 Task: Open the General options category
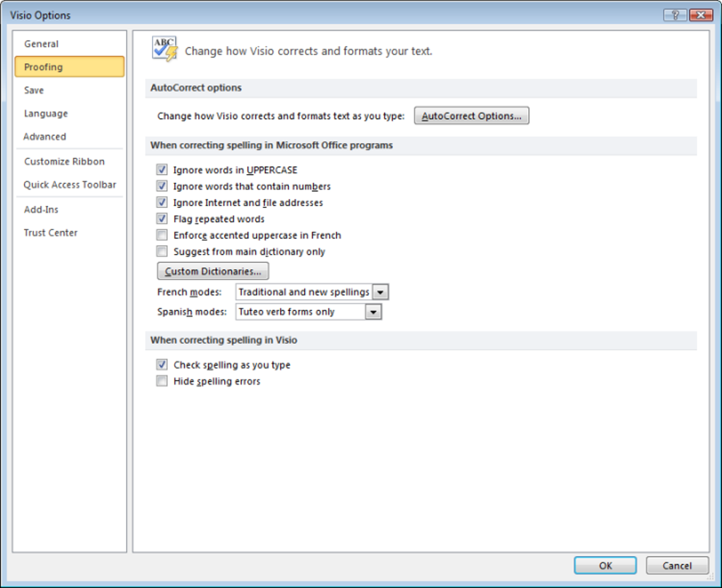pyautogui.click(x=41, y=44)
